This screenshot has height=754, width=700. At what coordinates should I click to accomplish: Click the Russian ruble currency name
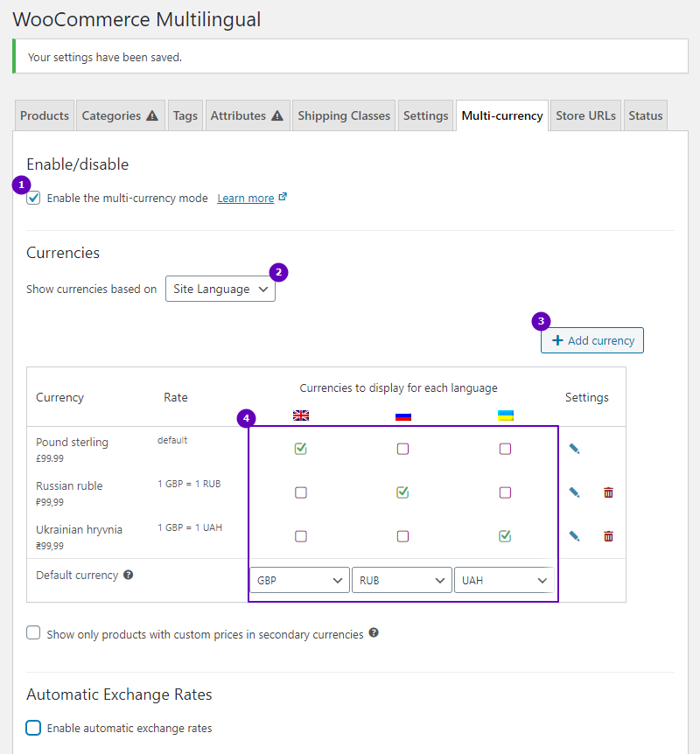pyautogui.click(x=69, y=485)
